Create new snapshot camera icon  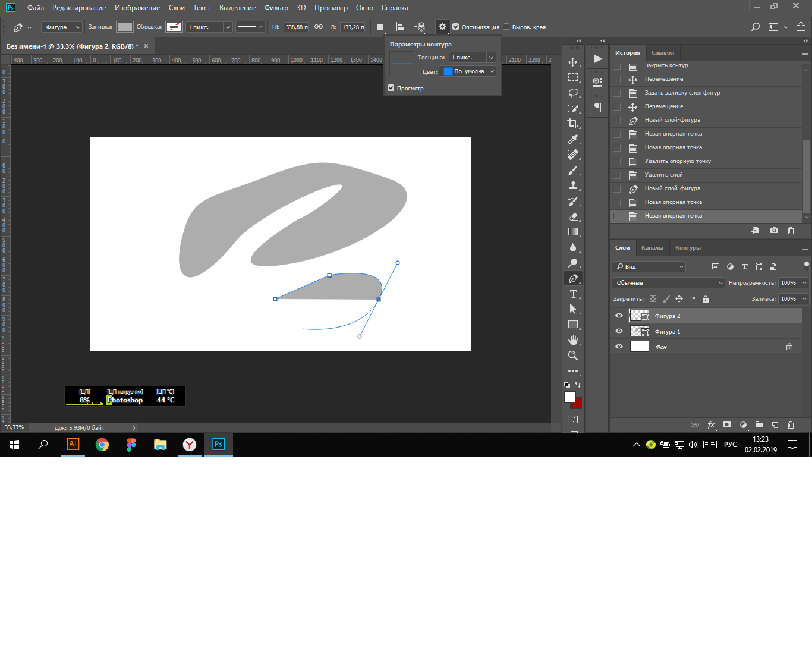774,231
